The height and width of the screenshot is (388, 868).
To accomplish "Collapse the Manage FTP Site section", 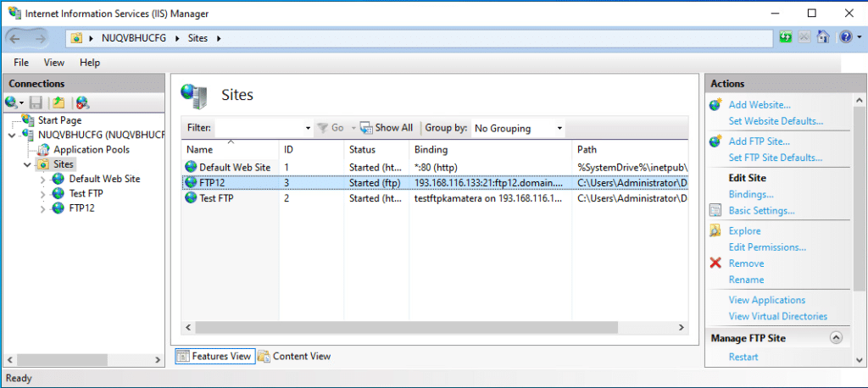I will tap(836, 337).
